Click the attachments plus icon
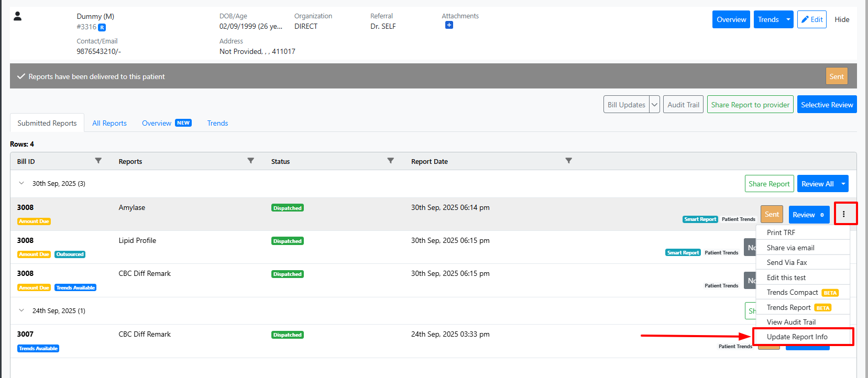The width and height of the screenshot is (868, 378). click(449, 25)
